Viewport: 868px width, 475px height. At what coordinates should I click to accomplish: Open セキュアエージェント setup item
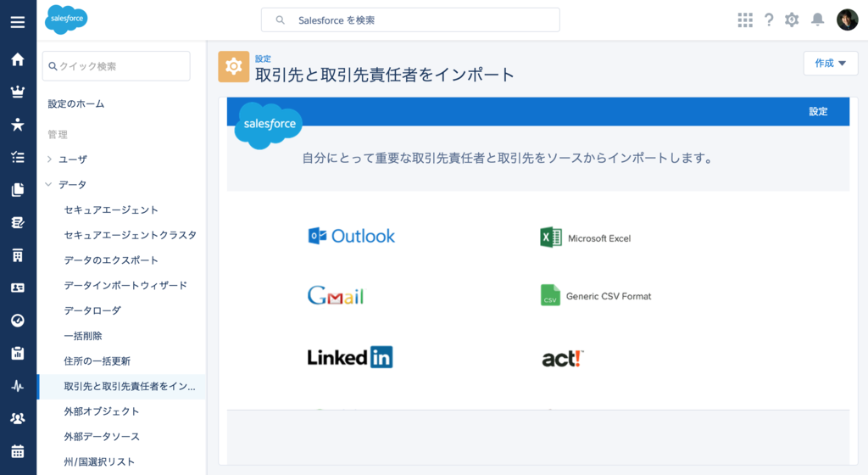coord(111,210)
